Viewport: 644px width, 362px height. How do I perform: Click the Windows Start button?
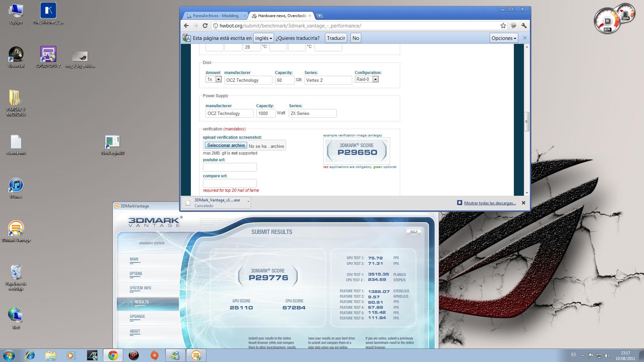pos(9,355)
